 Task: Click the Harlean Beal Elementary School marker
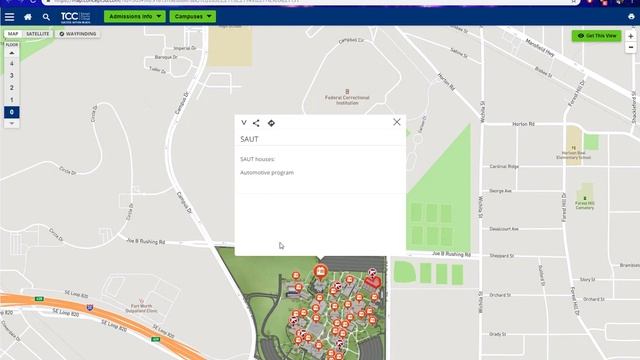coord(573,148)
